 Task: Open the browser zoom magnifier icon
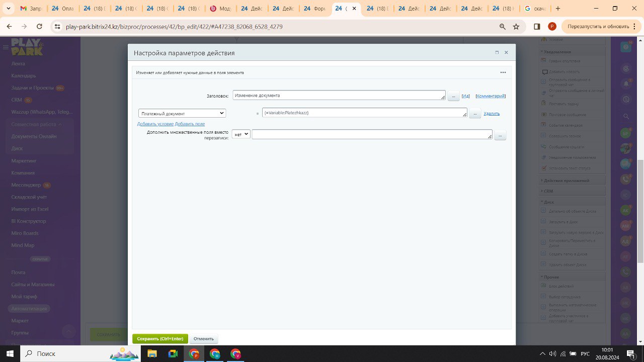502,27
